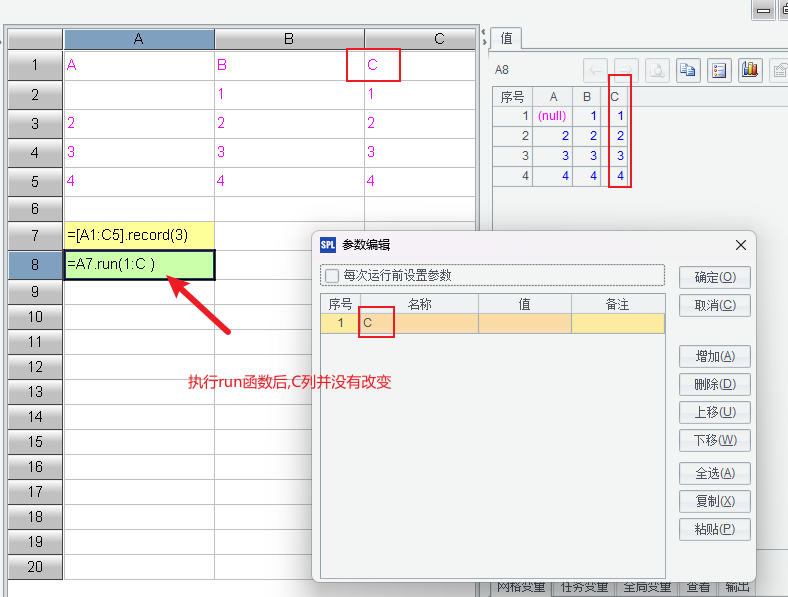Click column C header in value table
Viewport: 788px width, 597px height.
click(x=614, y=96)
